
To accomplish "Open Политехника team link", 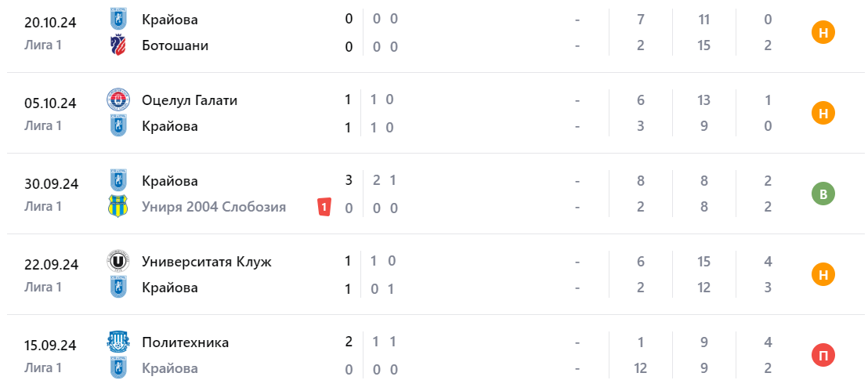I will pos(186,342).
